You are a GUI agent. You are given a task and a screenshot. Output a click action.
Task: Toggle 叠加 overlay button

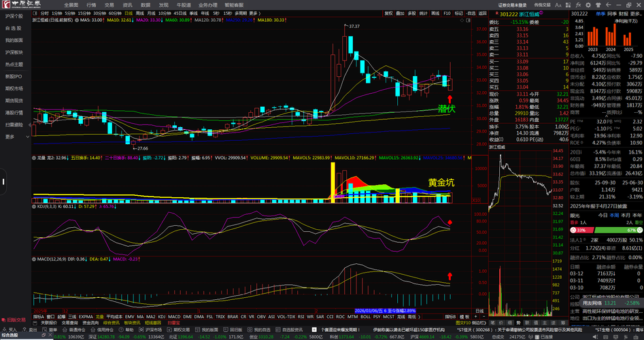pos(400,13)
